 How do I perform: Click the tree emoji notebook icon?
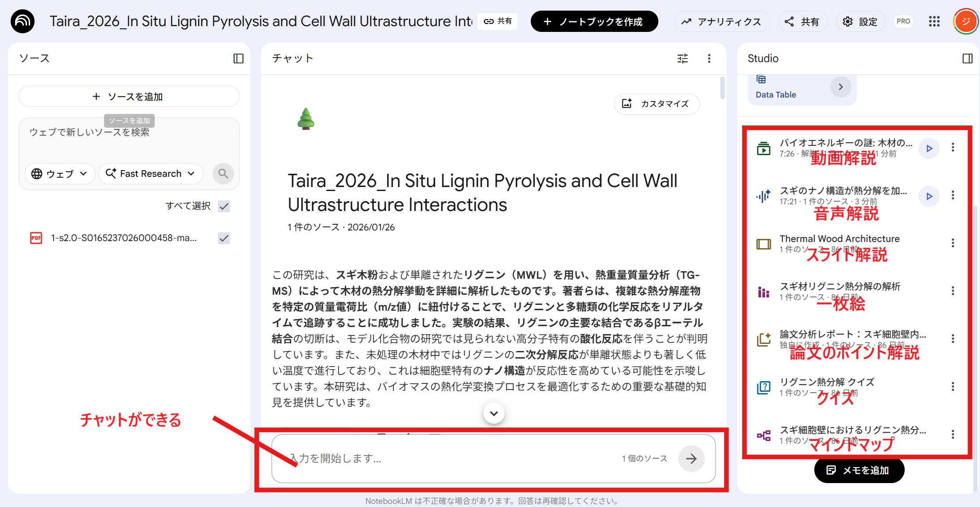point(306,119)
